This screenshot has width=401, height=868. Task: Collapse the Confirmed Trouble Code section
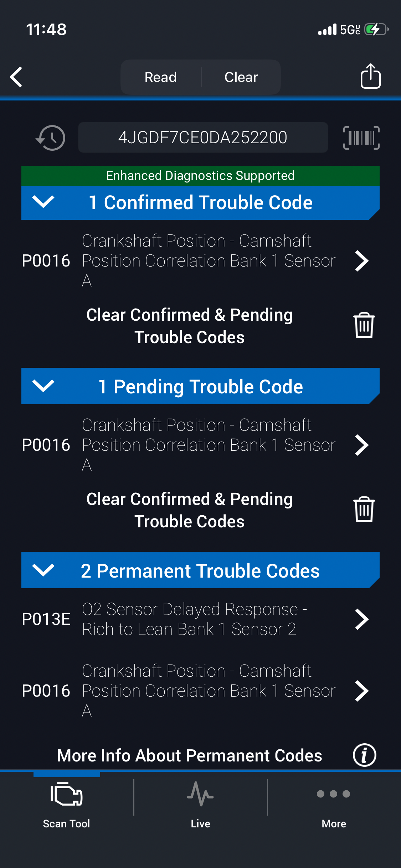click(x=43, y=202)
